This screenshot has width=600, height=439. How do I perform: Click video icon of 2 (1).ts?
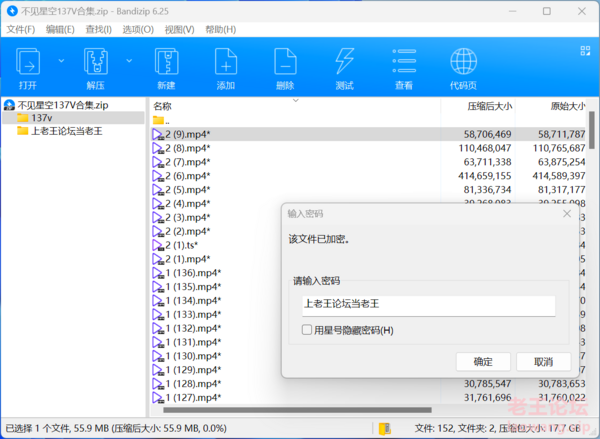pyautogui.click(x=158, y=245)
